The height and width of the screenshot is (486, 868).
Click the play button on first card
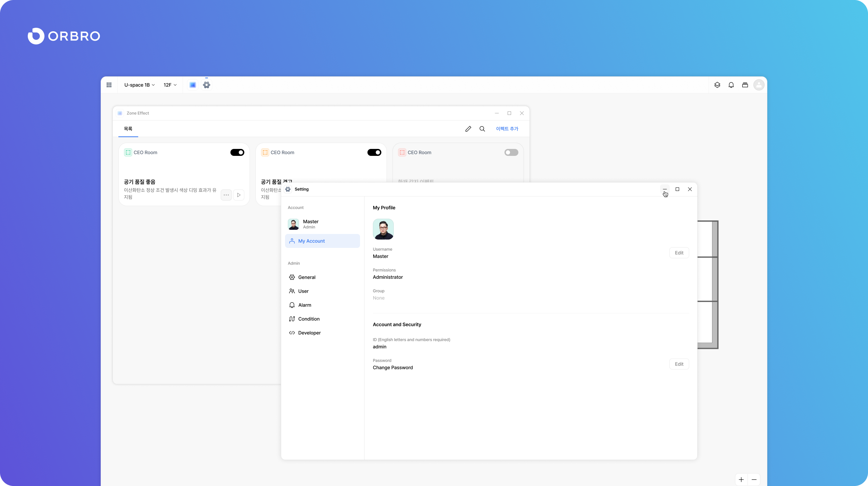point(239,195)
